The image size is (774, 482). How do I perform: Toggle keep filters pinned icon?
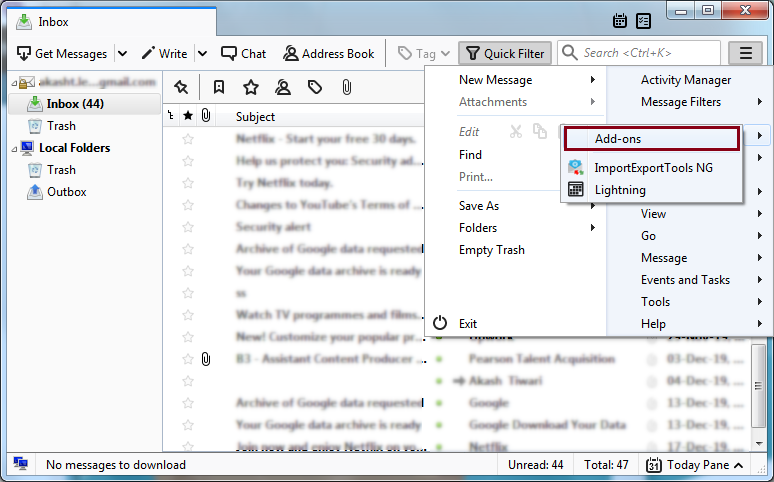181,88
